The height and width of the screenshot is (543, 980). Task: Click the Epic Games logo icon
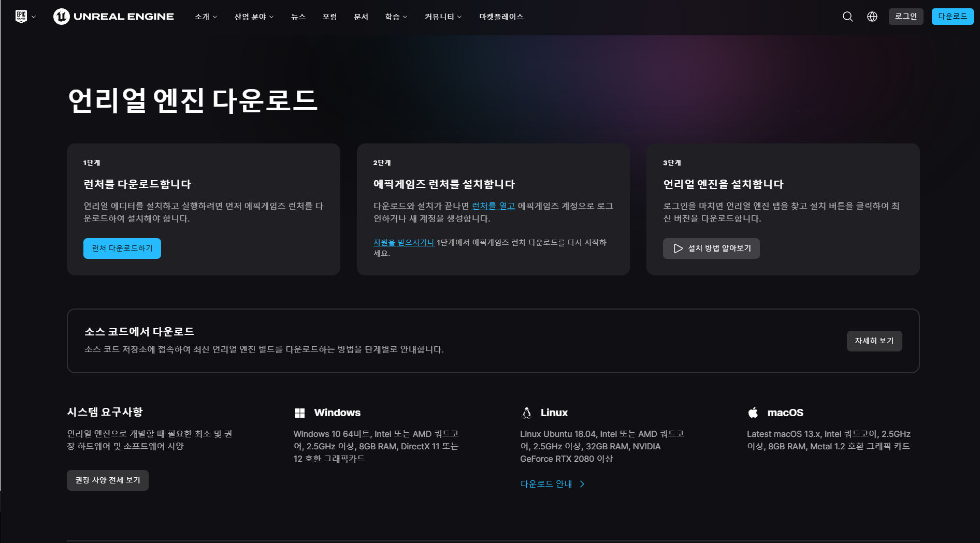click(21, 17)
